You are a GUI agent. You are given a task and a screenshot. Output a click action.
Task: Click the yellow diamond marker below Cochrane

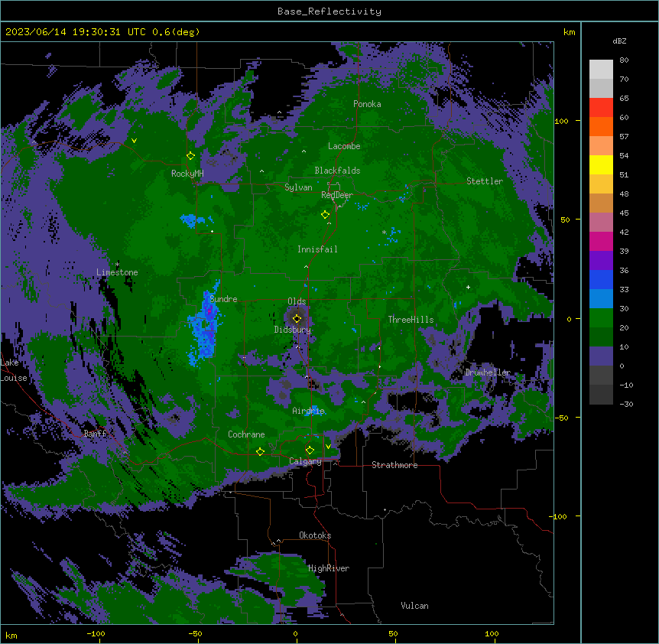(260, 452)
